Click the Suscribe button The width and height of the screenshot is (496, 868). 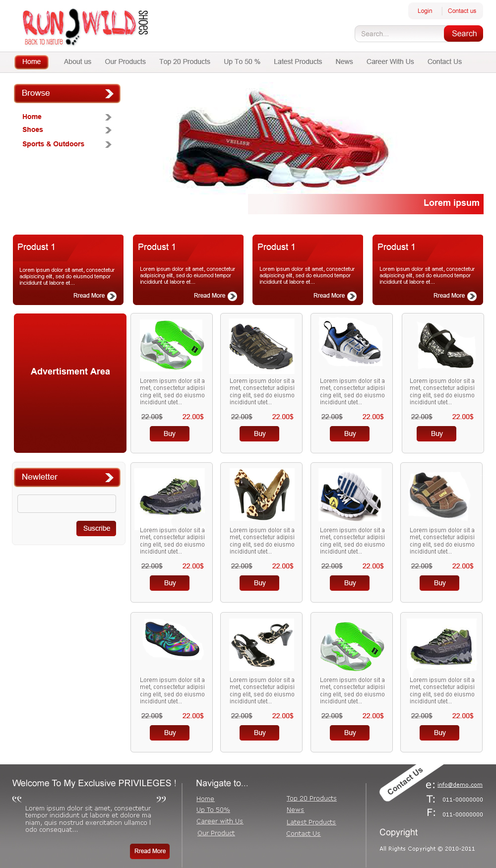tap(96, 529)
